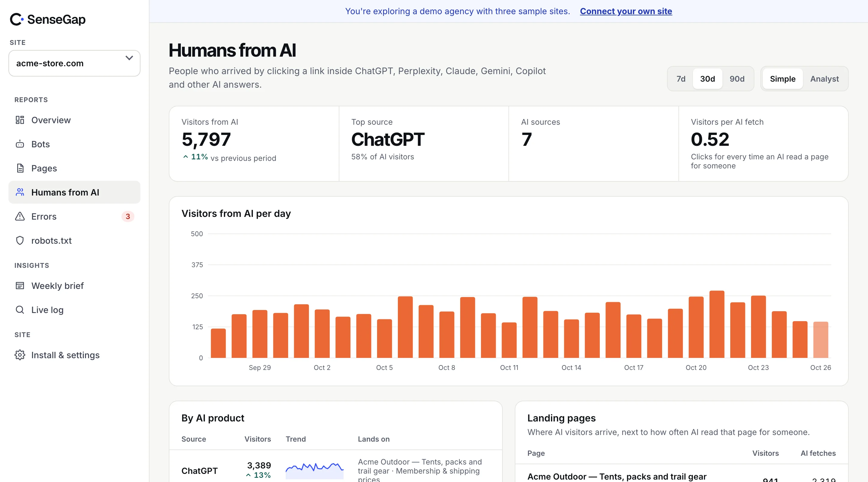Open Install & settings
Viewport: 868px width, 482px height.
tap(74, 355)
